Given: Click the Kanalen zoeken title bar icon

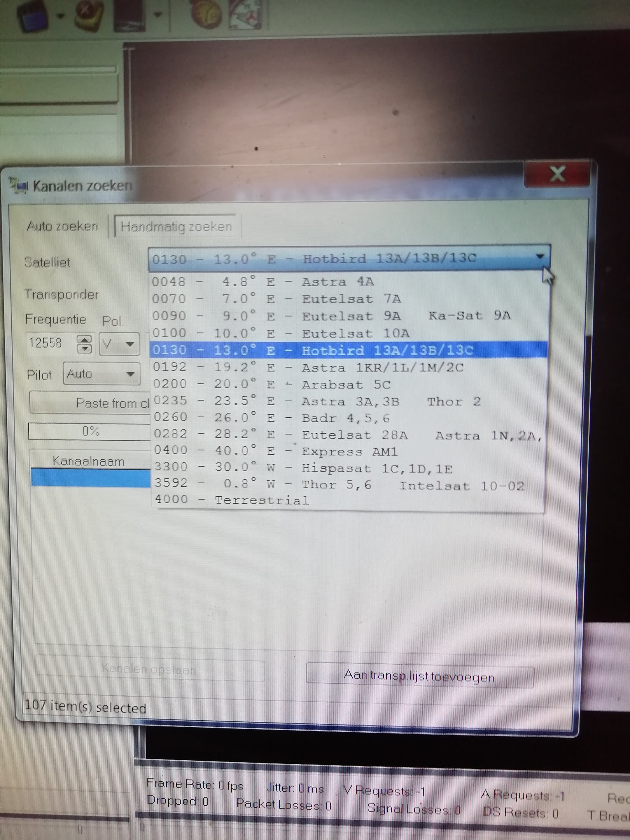Looking at the screenshot, I should pyautogui.click(x=18, y=185).
